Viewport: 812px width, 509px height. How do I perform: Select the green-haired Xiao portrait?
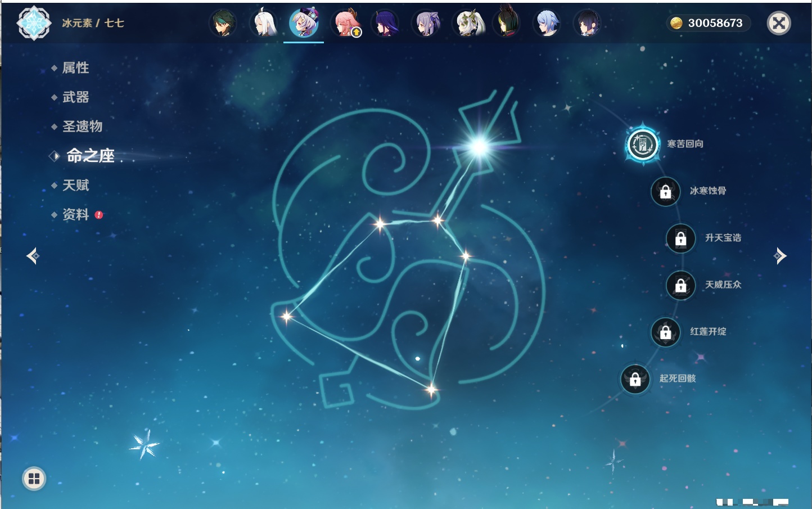pos(223,23)
